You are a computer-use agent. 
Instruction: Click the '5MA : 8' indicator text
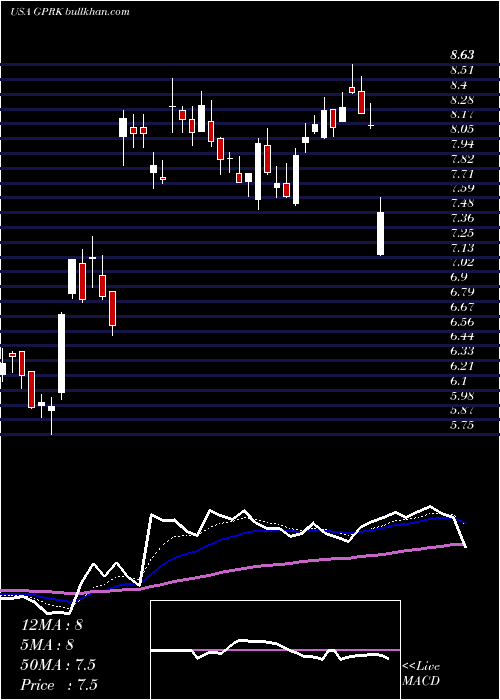tap(47, 645)
